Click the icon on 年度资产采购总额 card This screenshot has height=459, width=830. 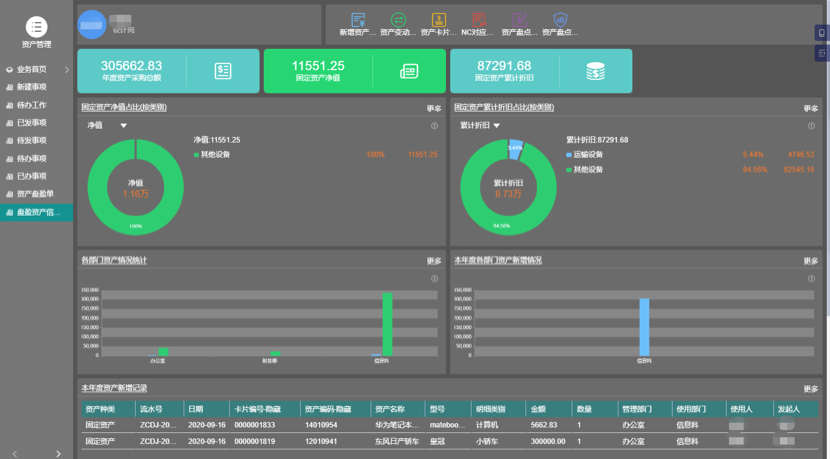223,71
